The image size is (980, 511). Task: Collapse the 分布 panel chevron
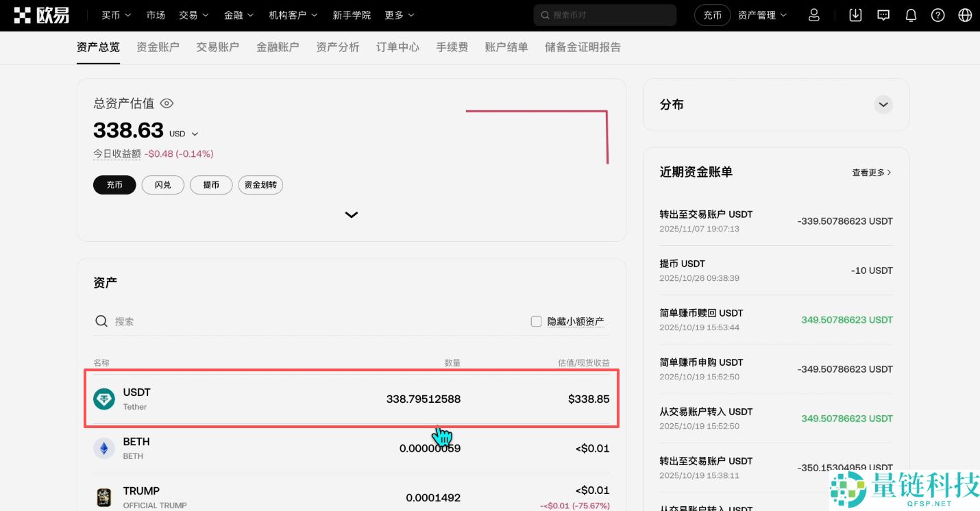pyautogui.click(x=883, y=104)
